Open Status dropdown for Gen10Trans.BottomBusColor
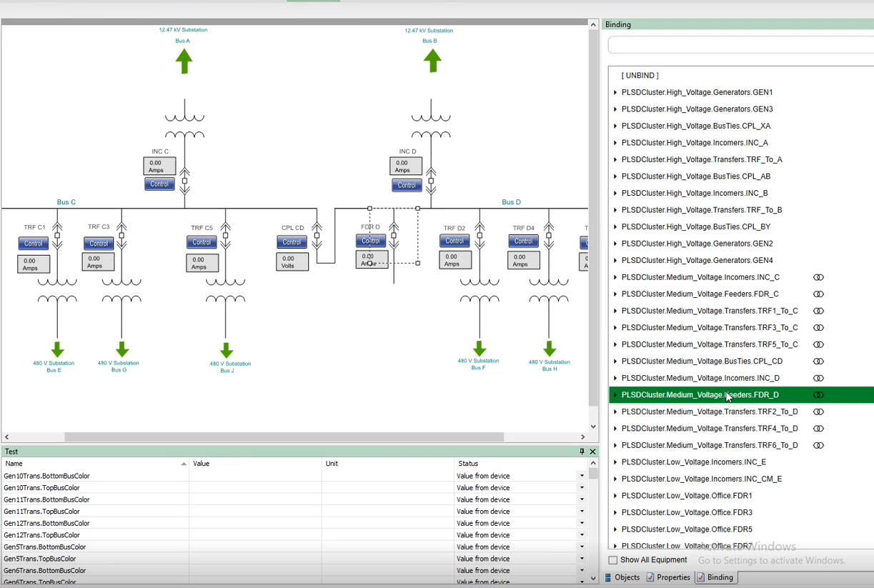874x588 pixels. coord(582,476)
